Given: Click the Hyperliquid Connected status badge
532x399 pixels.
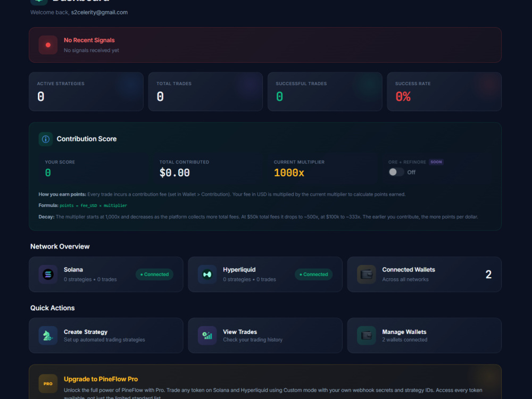Looking at the screenshot, I should point(313,274).
